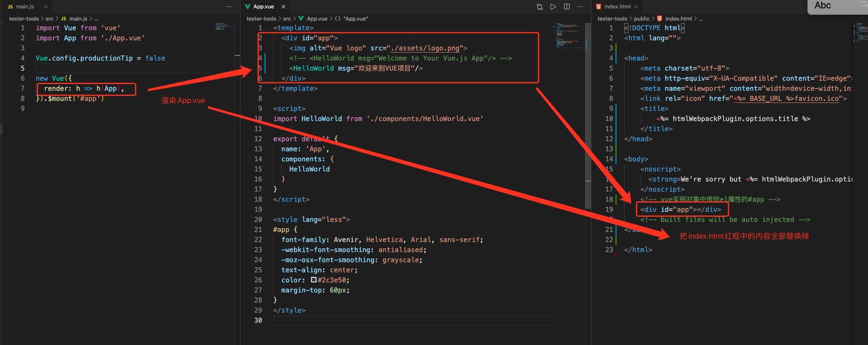This screenshot has width=868, height=345.
Task: Click the curly braces symbol icon in App.vue breadcrumb
Action: click(338, 18)
